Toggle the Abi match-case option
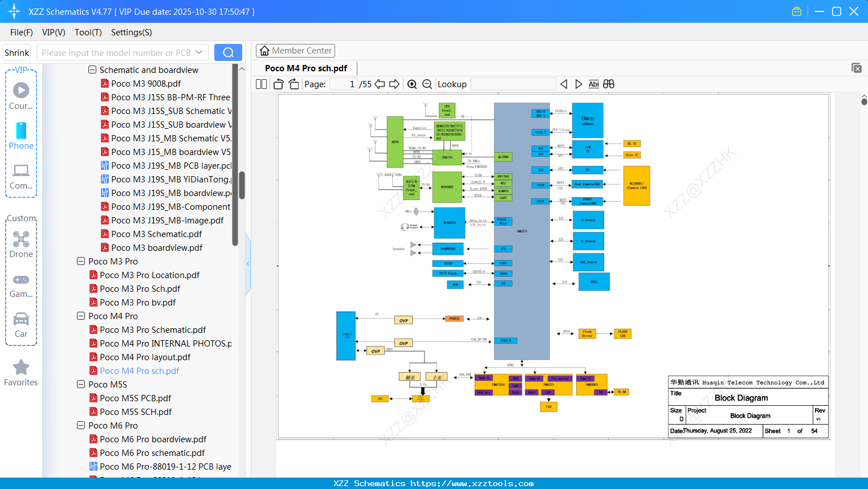 593,84
